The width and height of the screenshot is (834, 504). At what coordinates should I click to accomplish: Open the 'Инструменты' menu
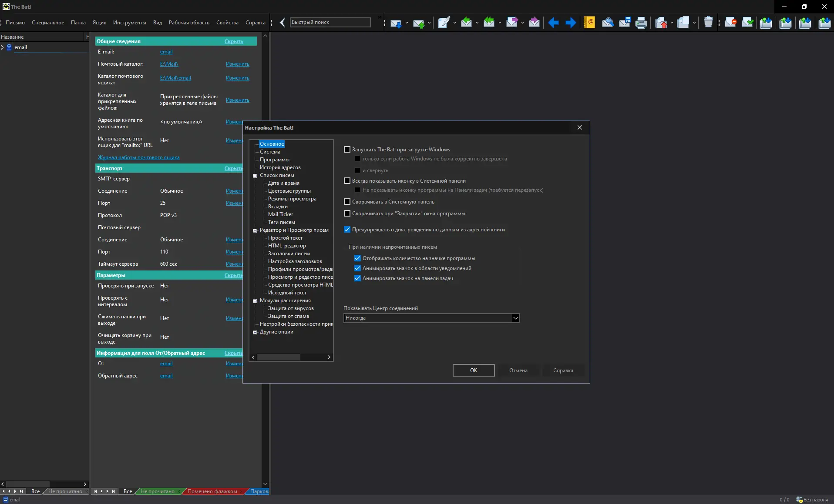click(130, 23)
